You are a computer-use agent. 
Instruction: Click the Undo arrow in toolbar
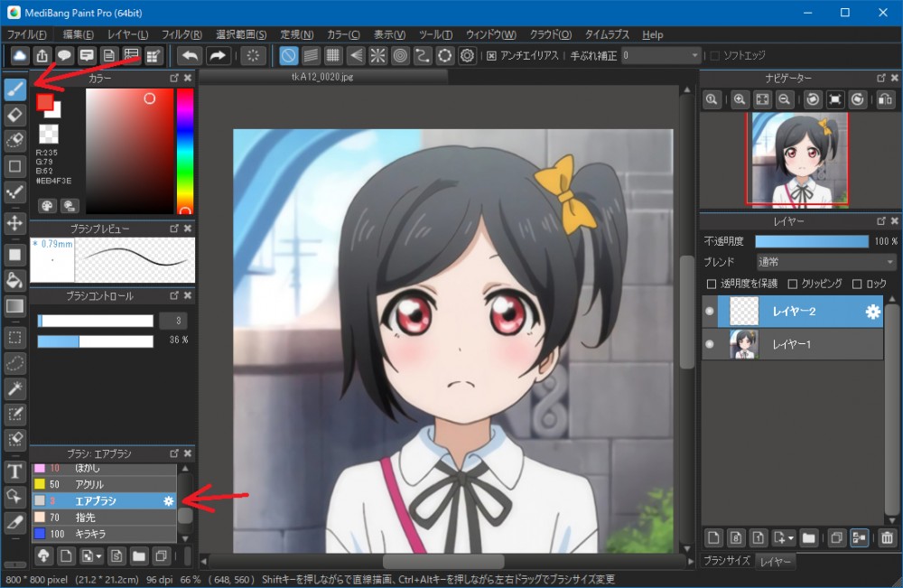pyautogui.click(x=190, y=56)
